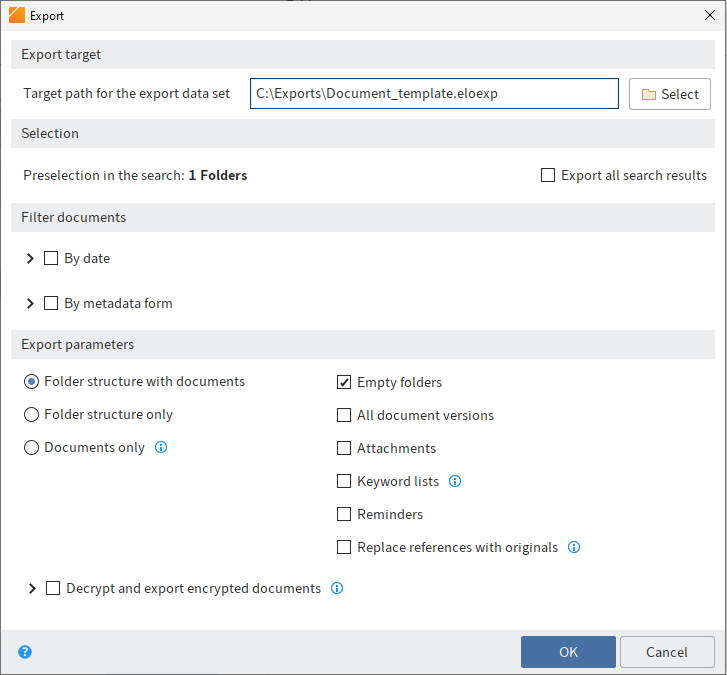Click the Select folder button

[x=670, y=94]
